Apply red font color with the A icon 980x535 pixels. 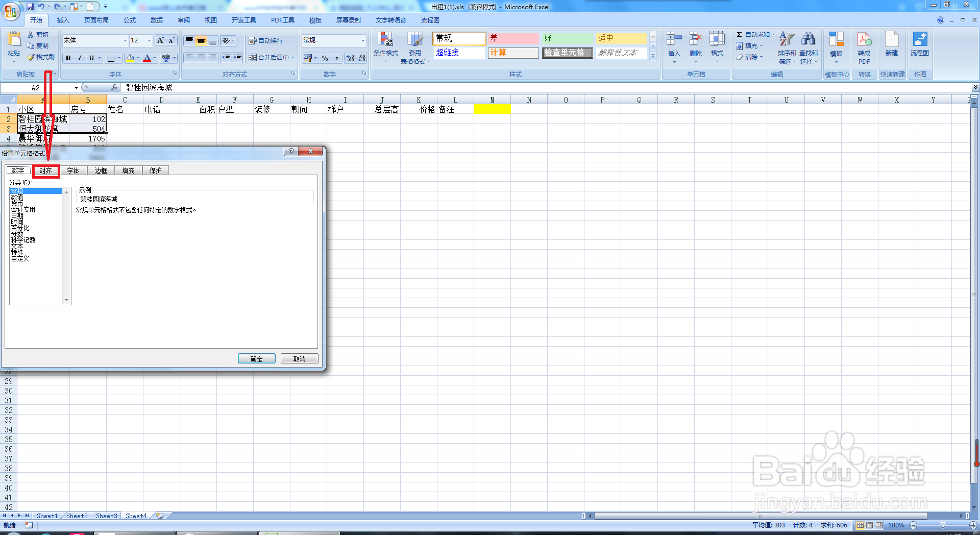[x=147, y=58]
